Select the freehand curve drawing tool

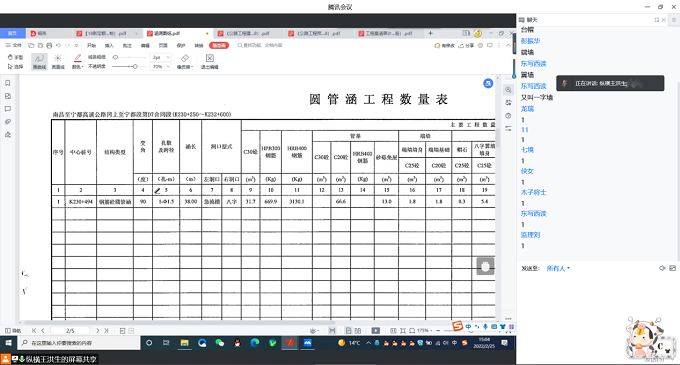(x=39, y=62)
